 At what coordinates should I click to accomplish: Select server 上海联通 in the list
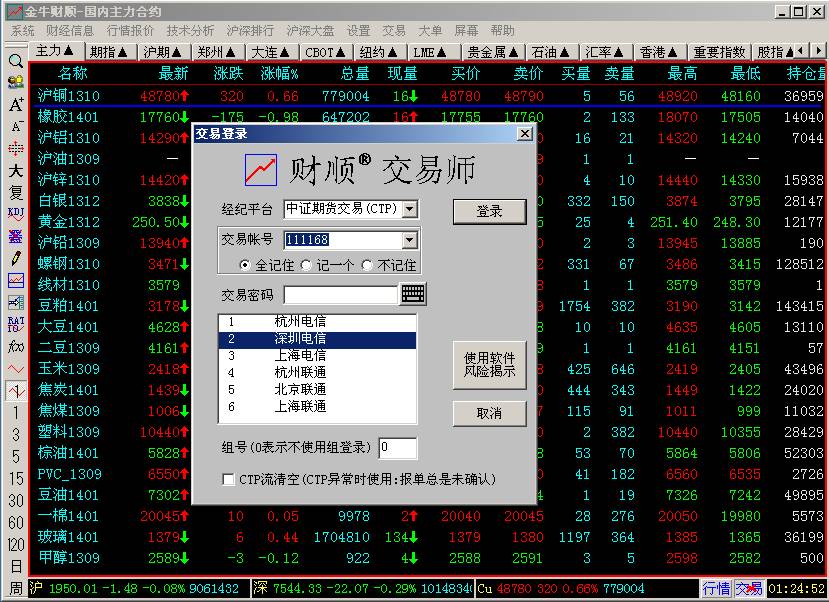coord(317,406)
